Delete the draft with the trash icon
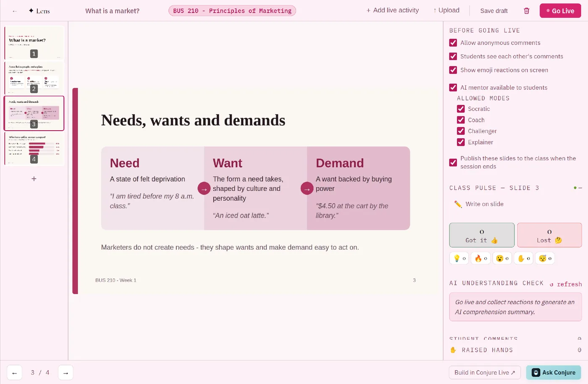The height and width of the screenshot is (384, 588). click(x=526, y=11)
